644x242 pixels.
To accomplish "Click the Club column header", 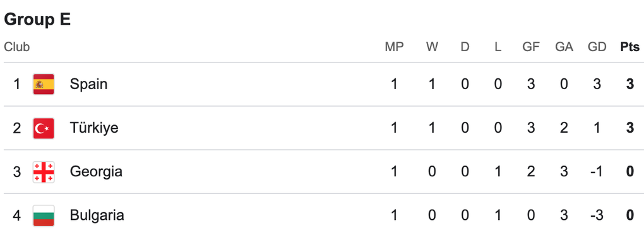I will 17,47.
